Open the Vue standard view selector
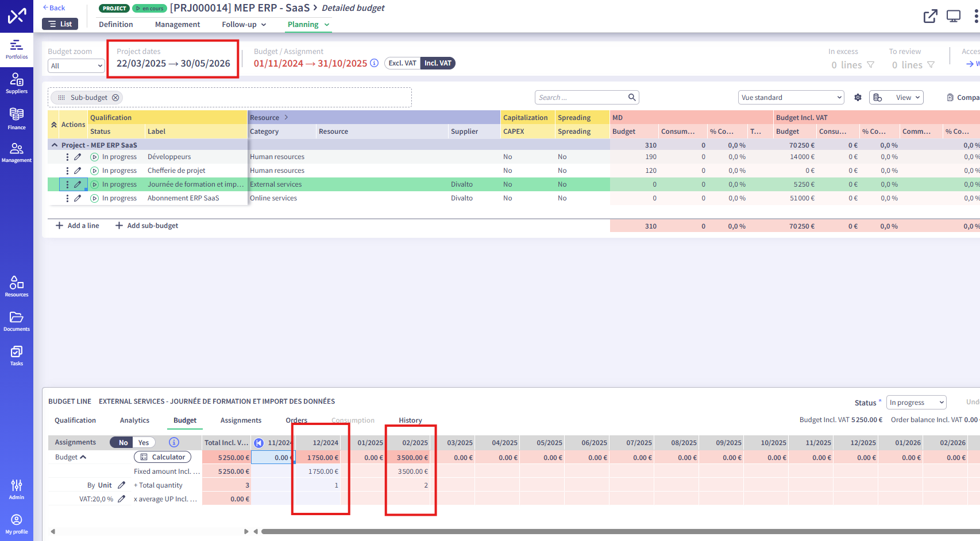The image size is (980, 541). 791,98
